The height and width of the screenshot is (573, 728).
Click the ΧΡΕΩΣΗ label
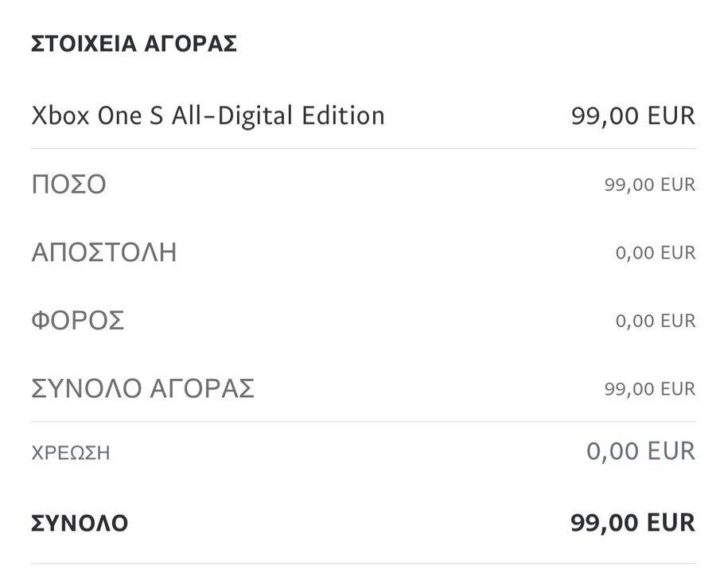pyautogui.click(x=70, y=454)
